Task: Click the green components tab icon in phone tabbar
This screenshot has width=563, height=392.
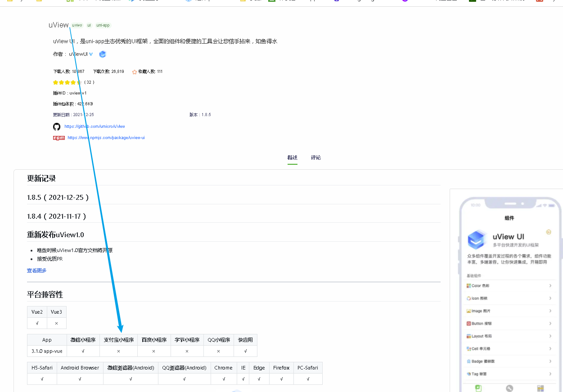Action: coord(479,388)
